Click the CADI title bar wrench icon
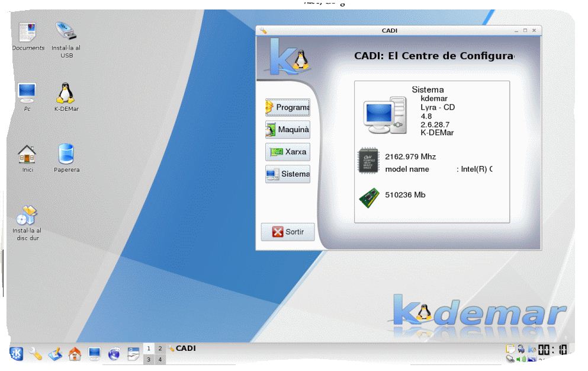588x371 pixels. click(x=263, y=31)
